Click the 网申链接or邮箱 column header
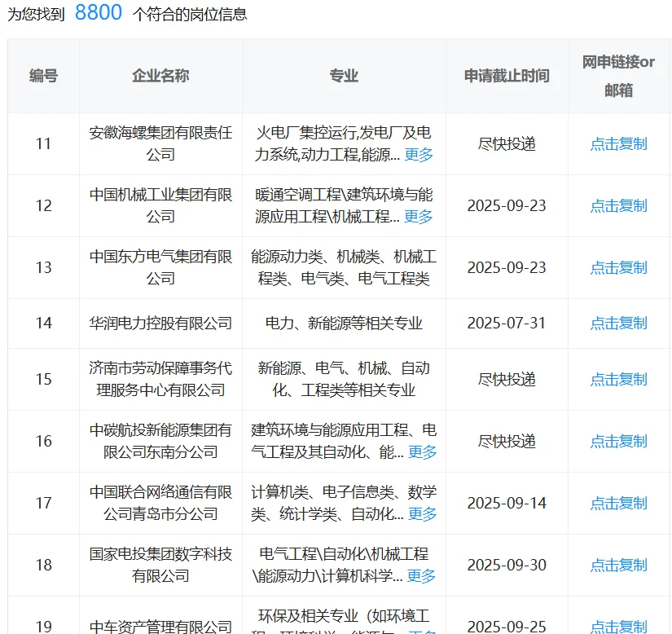The width and height of the screenshot is (672, 634). (x=618, y=76)
